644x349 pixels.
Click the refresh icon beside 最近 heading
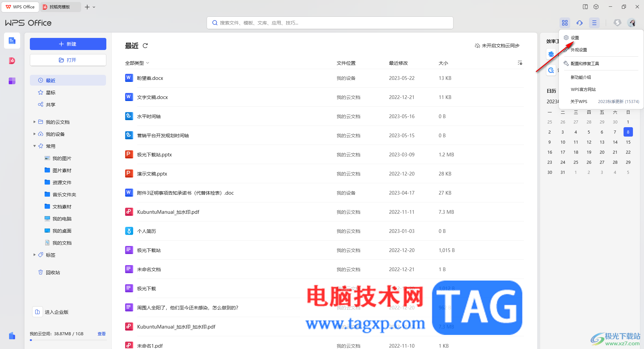tap(145, 46)
